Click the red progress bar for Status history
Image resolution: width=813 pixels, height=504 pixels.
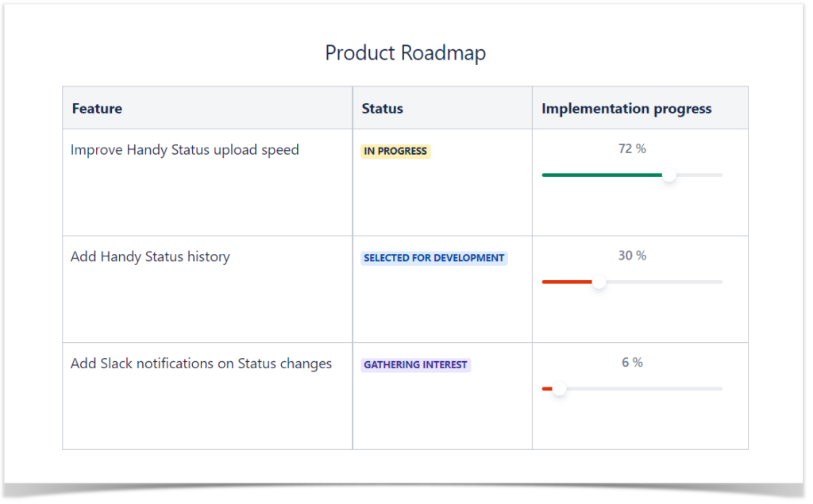[x=568, y=282]
